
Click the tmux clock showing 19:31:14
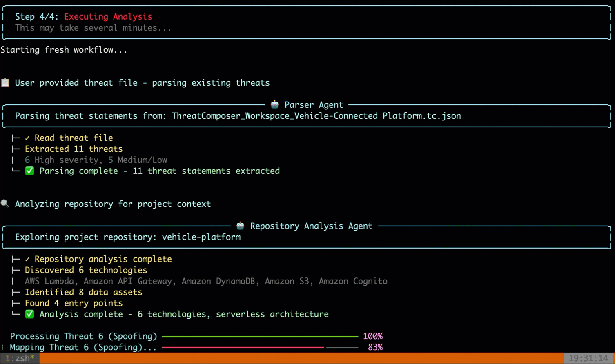click(x=588, y=358)
